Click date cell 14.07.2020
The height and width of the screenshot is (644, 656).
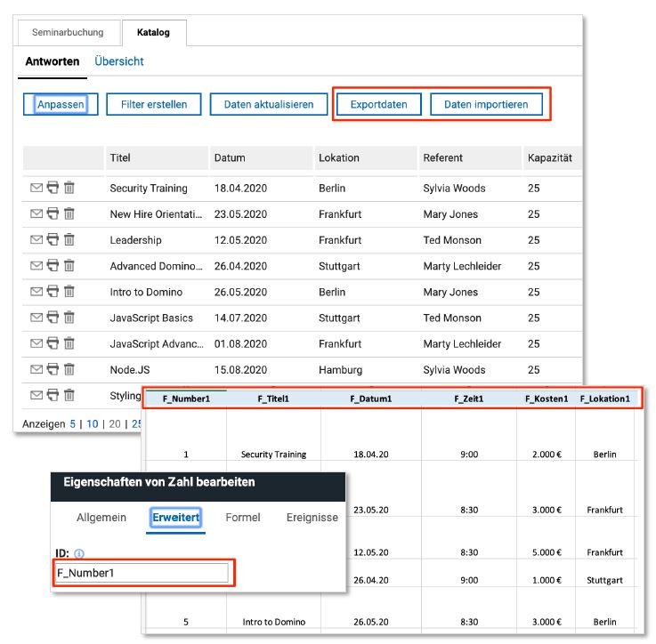pos(240,318)
